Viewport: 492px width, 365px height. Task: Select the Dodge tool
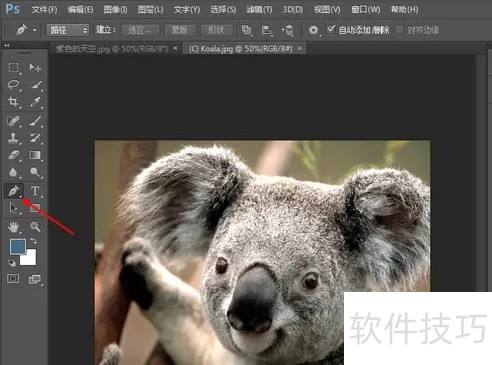click(35, 172)
